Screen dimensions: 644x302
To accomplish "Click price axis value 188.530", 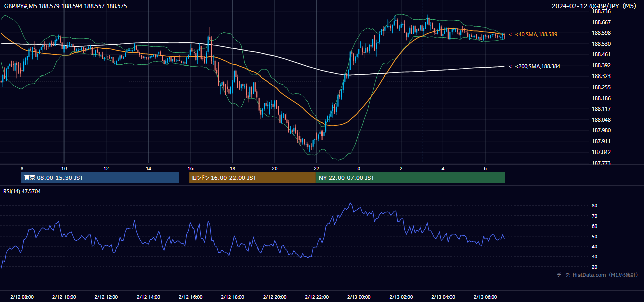I will click(601, 44).
